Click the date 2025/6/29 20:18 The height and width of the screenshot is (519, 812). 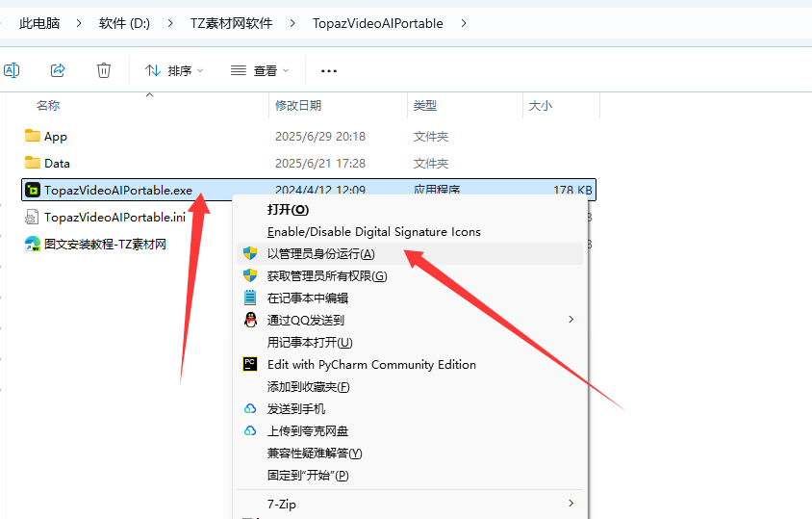coord(320,137)
